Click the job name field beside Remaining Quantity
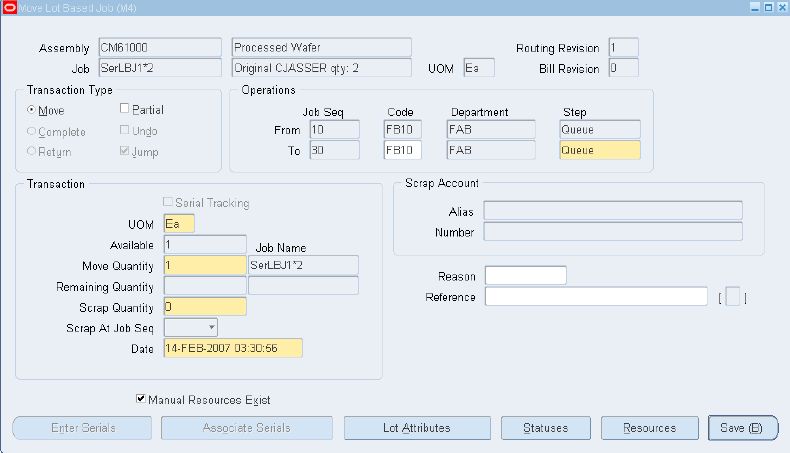Screen dimensions: 790x453 303,286
